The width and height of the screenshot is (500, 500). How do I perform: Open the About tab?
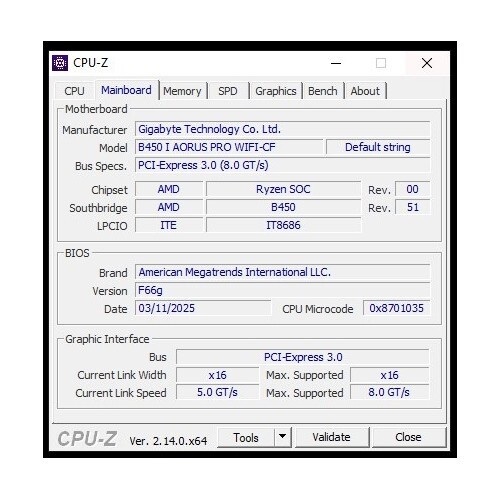pos(365,91)
